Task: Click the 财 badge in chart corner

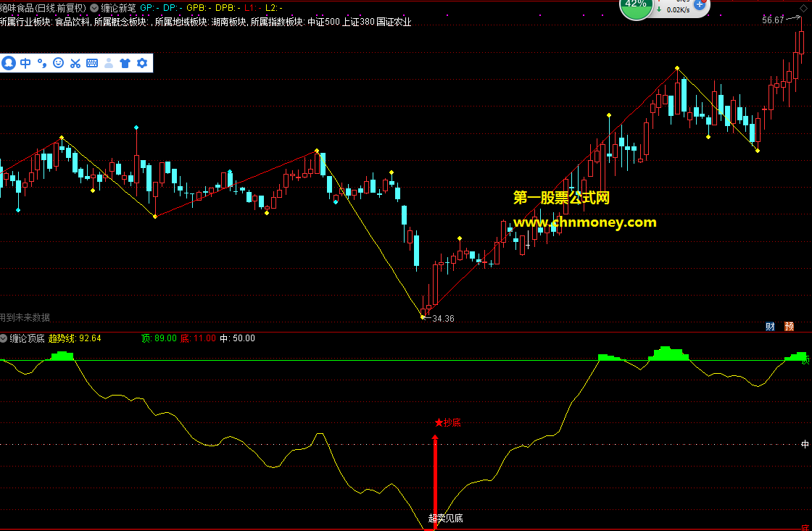Action: (x=770, y=327)
